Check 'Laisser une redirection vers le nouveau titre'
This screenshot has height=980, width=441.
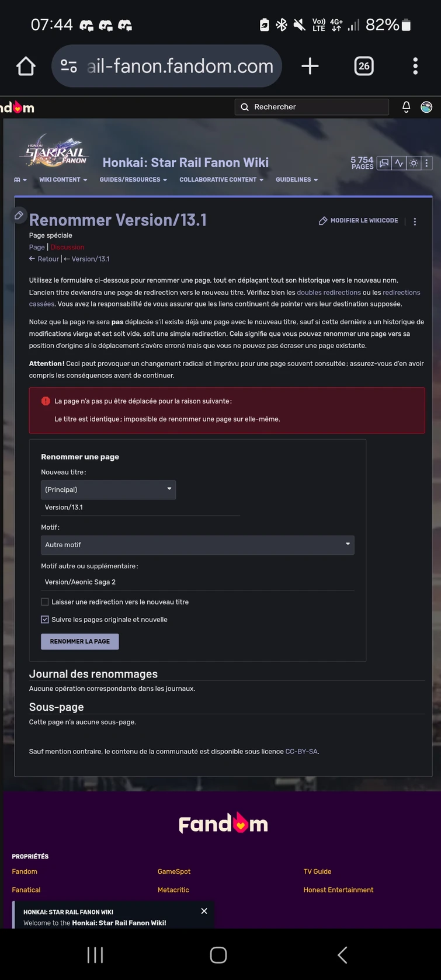click(45, 602)
